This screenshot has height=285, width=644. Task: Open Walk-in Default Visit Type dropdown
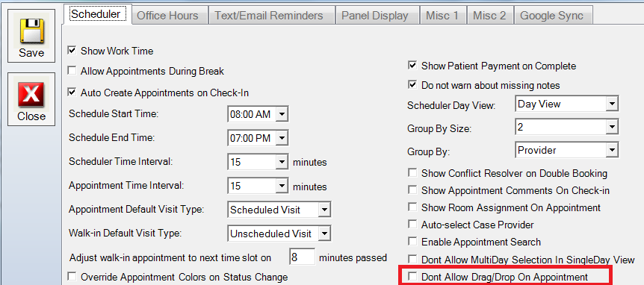(324, 234)
